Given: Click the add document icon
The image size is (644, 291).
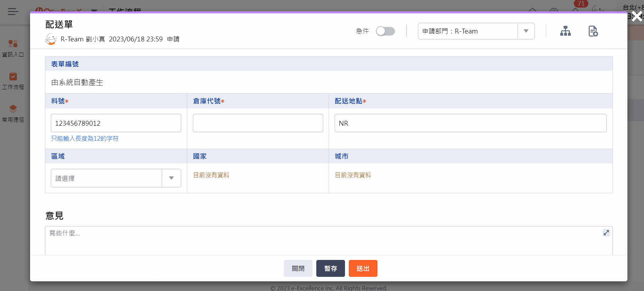Looking at the screenshot, I should coord(593,31).
